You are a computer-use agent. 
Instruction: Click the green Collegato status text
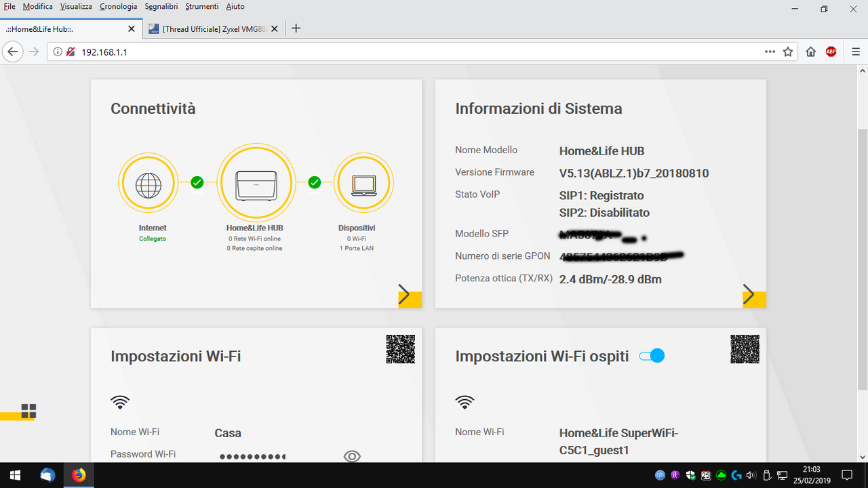pyautogui.click(x=153, y=239)
